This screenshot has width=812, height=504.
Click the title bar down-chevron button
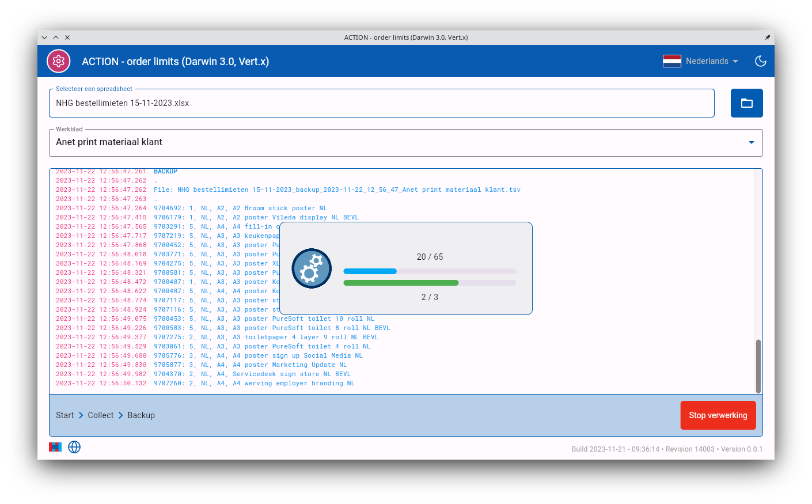(44, 37)
